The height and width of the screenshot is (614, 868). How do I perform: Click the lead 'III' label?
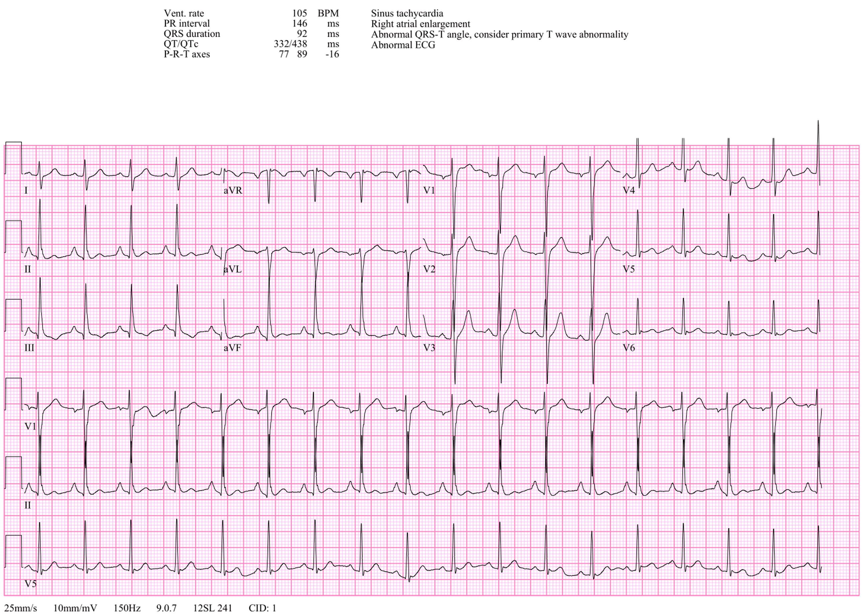click(x=29, y=348)
